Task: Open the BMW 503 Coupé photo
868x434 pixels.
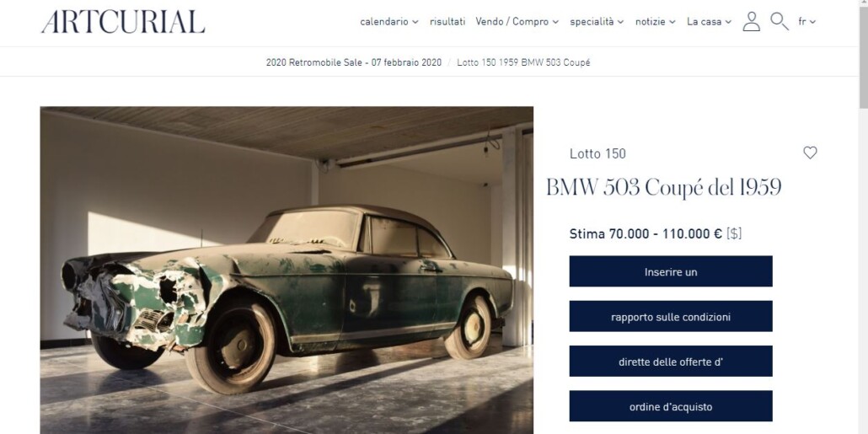Action: tap(287, 271)
